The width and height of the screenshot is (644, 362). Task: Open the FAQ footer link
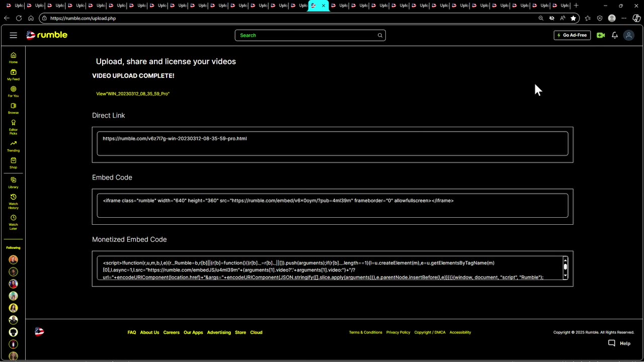pyautogui.click(x=132, y=332)
